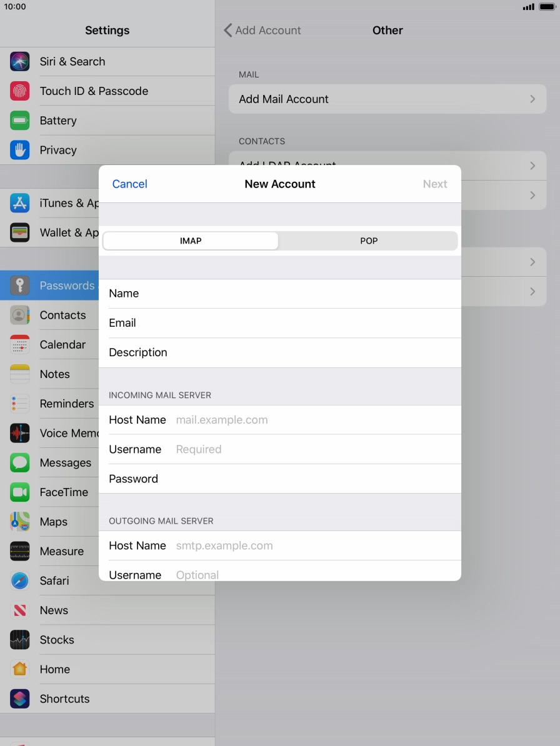Switch account type to POP
Screen dimensions: 560x746
pyautogui.click(x=369, y=241)
